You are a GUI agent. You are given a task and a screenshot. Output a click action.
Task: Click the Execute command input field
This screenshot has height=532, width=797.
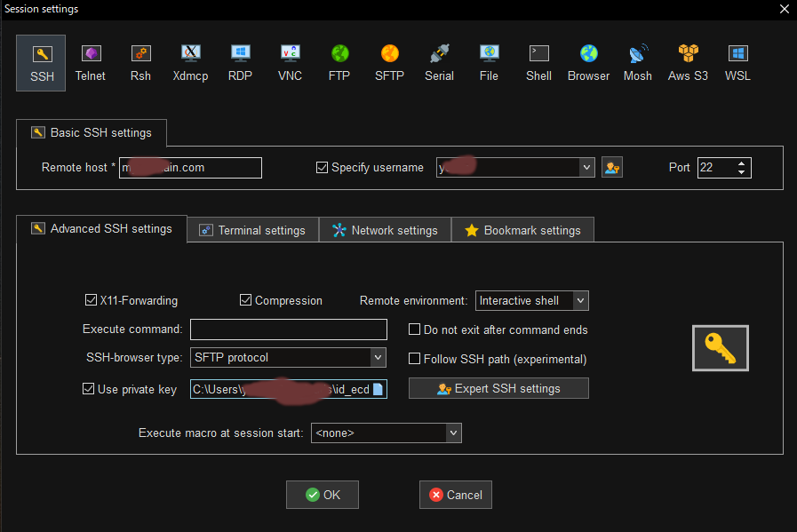[x=288, y=330]
